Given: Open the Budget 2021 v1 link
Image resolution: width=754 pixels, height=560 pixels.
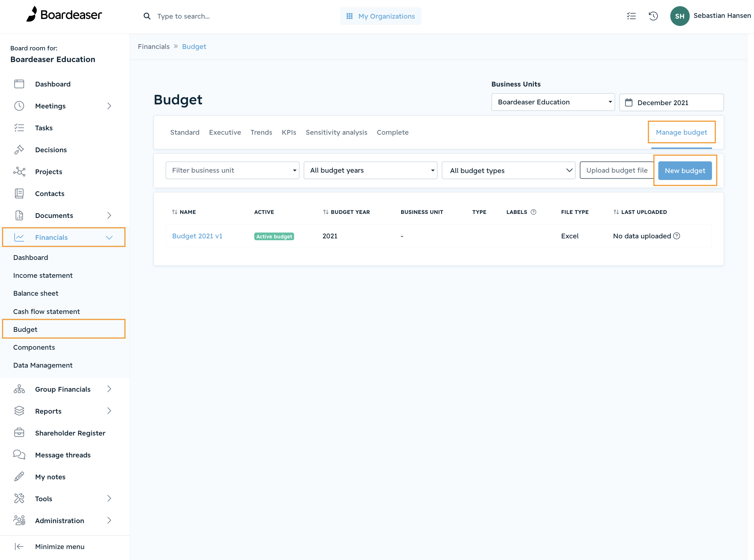Looking at the screenshot, I should [197, 236].
